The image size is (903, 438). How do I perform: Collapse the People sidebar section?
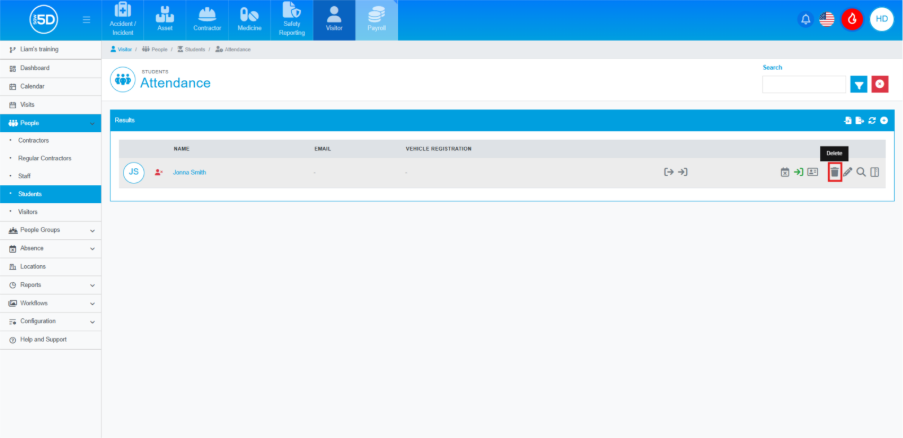[x=92, y=122]
